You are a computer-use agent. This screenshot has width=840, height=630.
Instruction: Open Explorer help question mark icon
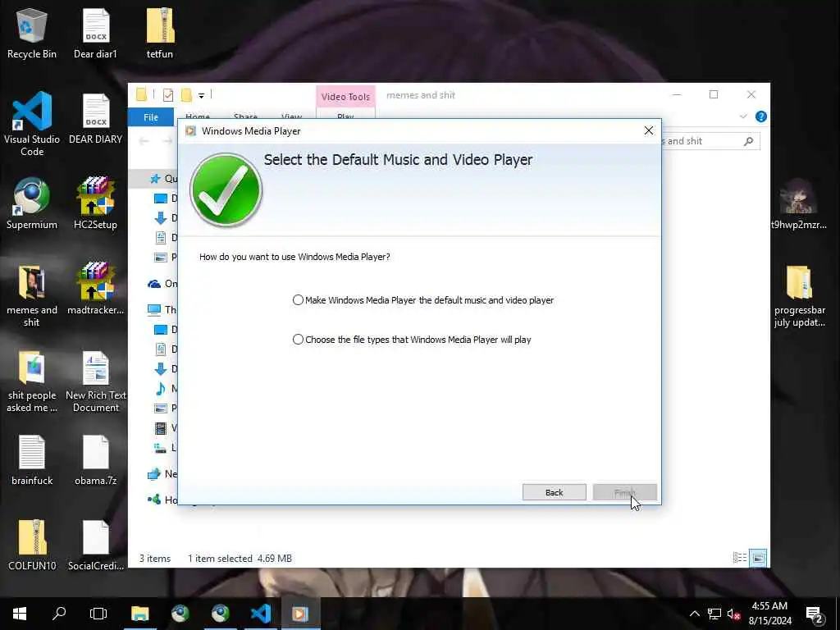(760, 116)
